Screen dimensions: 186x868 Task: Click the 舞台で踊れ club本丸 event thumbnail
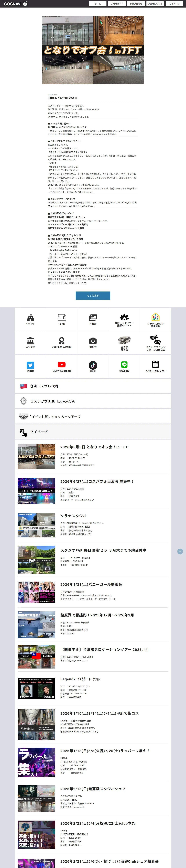click(x=37, y=834)
